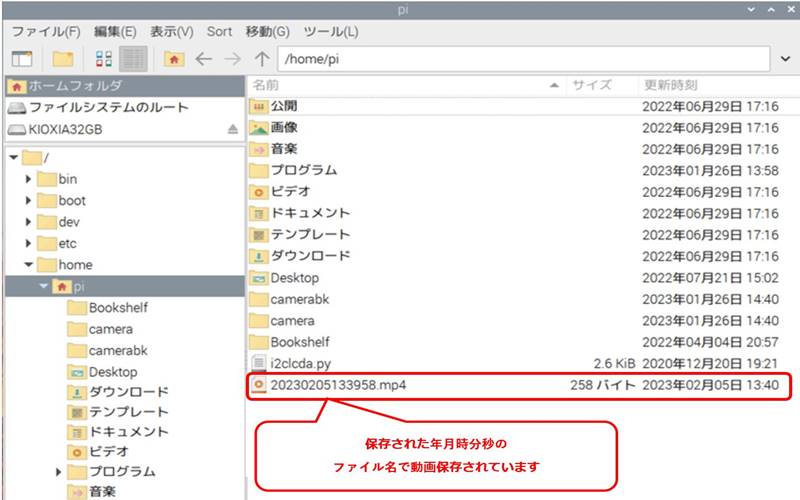Click date 2022年04月04日 20:57

click(x=710, y=342)
